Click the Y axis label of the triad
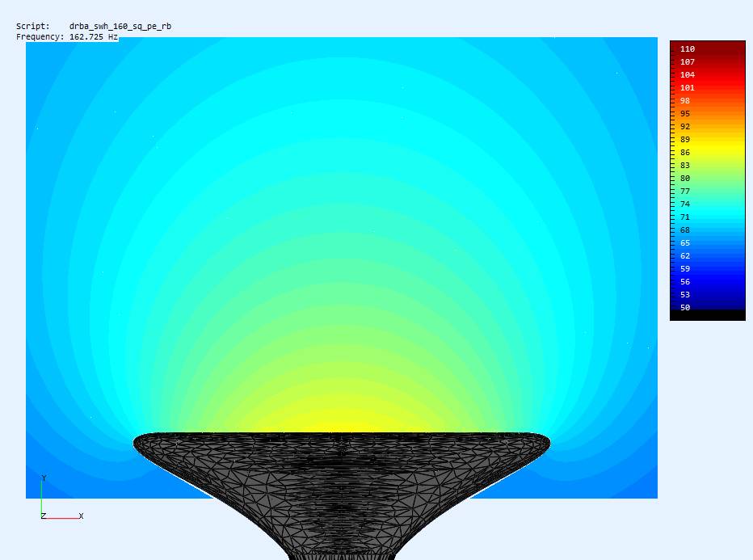The width and height of the screenshot is (753, 560). 44,478
